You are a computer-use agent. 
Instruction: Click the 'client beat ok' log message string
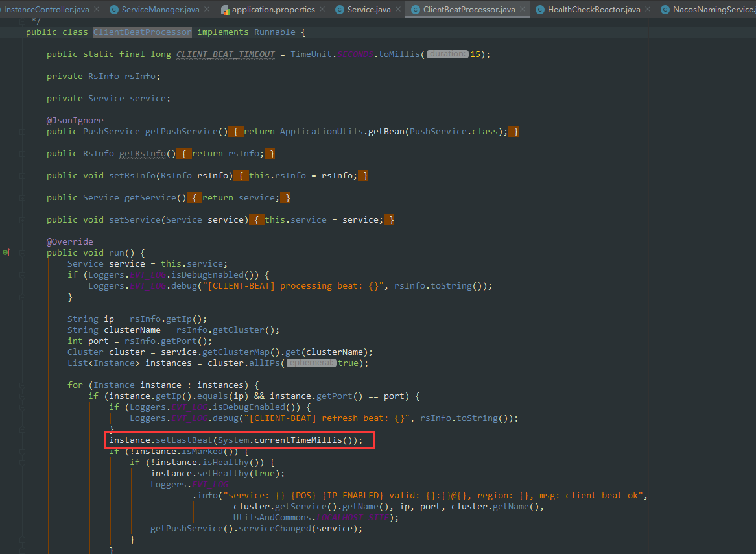pyautogui.click(x=432, y=496)
